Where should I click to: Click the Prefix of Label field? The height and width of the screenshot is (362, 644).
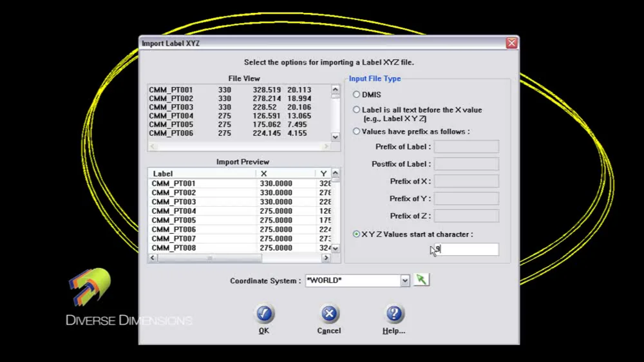[466, 147]
